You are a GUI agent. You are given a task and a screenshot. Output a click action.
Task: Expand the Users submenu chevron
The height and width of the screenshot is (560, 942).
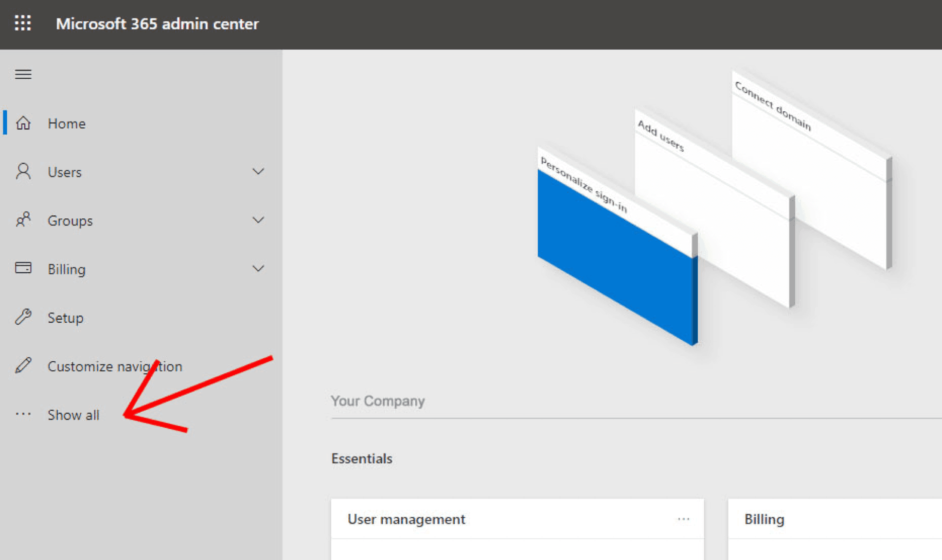pyautogui.click(x=258, y=172)
